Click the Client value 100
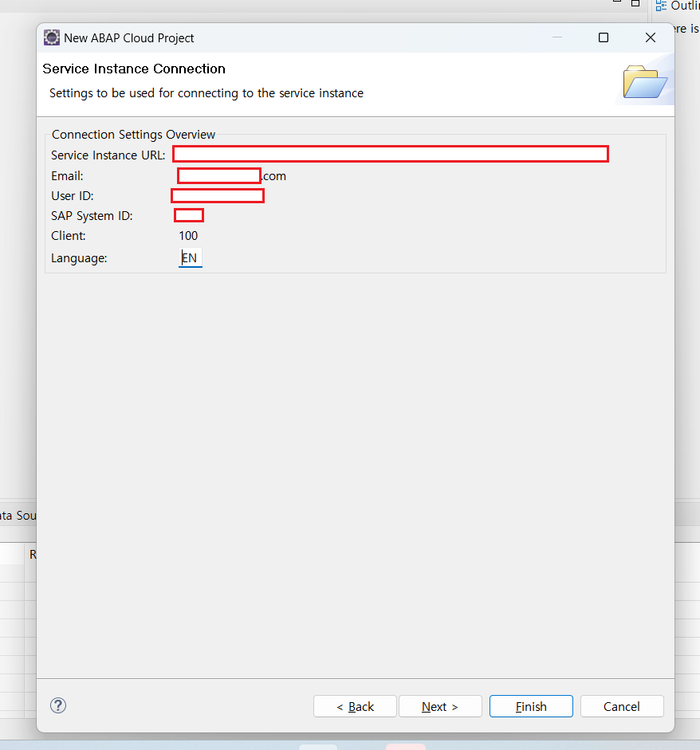Screen dimensions: 700x750 (188, 236)
